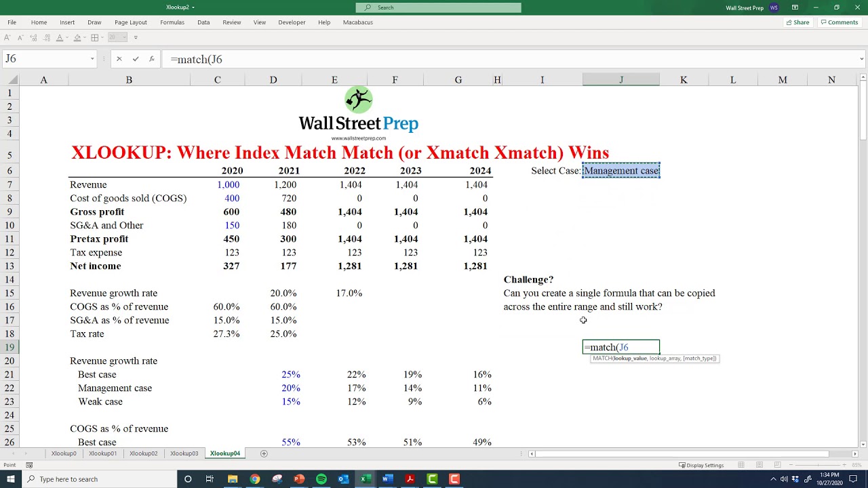Click into the formula bar text
This screenshot has width=868, height=488.
pos(509,59)
